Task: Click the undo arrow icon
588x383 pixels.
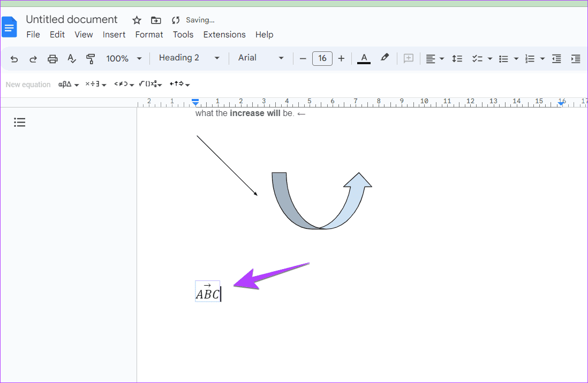Action: pos(14,59)
